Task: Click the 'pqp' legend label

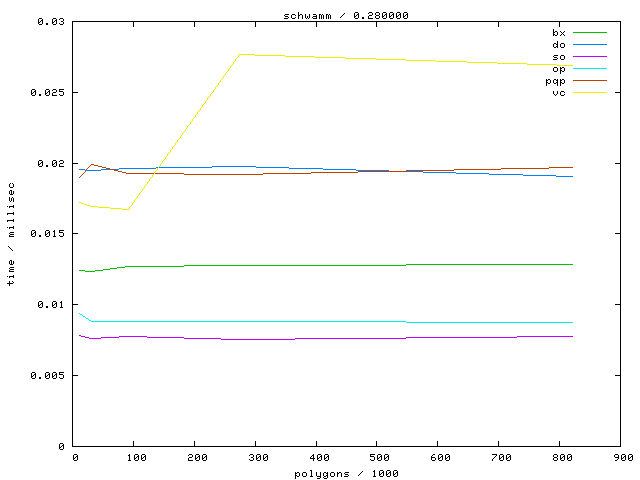Action: [555, 81]
